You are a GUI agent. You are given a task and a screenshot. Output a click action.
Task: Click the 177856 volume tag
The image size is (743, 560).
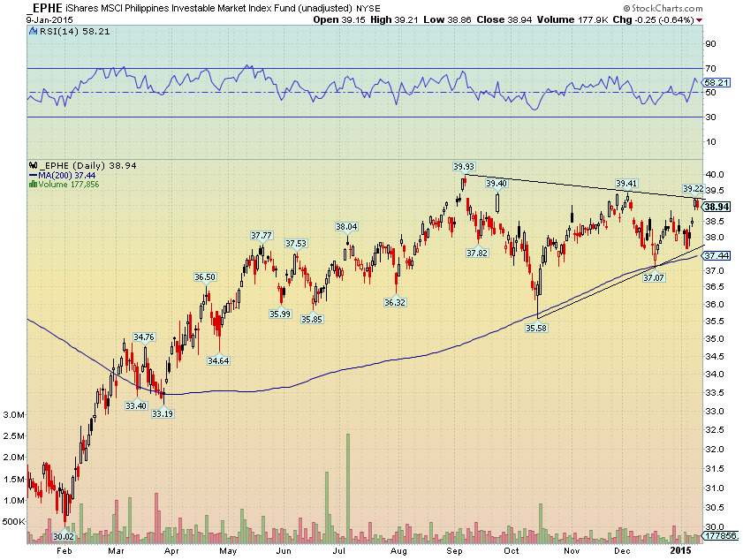[x=720, y=535]
